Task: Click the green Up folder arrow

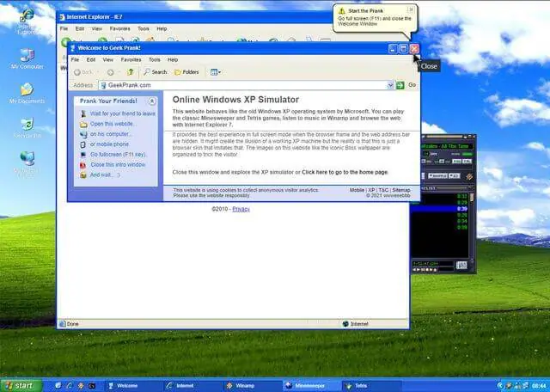Action: pos(130,72)
